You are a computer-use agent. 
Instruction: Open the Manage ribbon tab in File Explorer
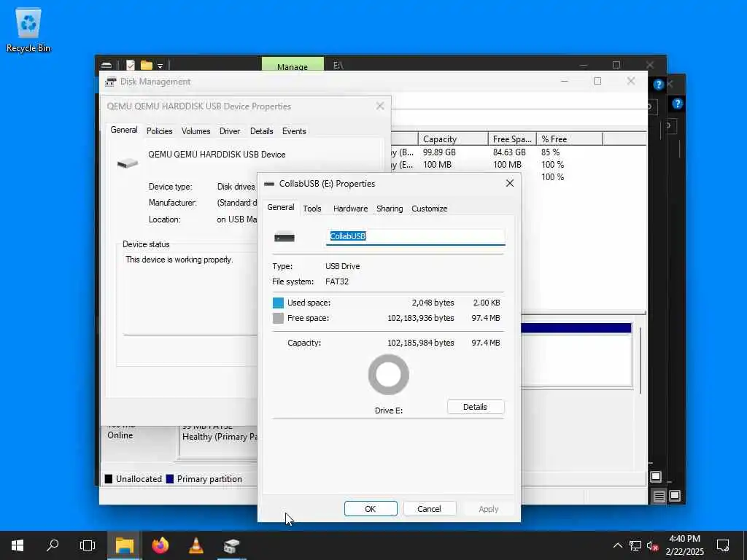(x=293, y=65)
